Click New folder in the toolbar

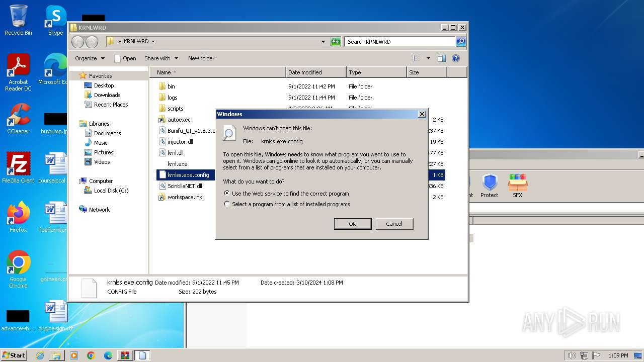201,58
